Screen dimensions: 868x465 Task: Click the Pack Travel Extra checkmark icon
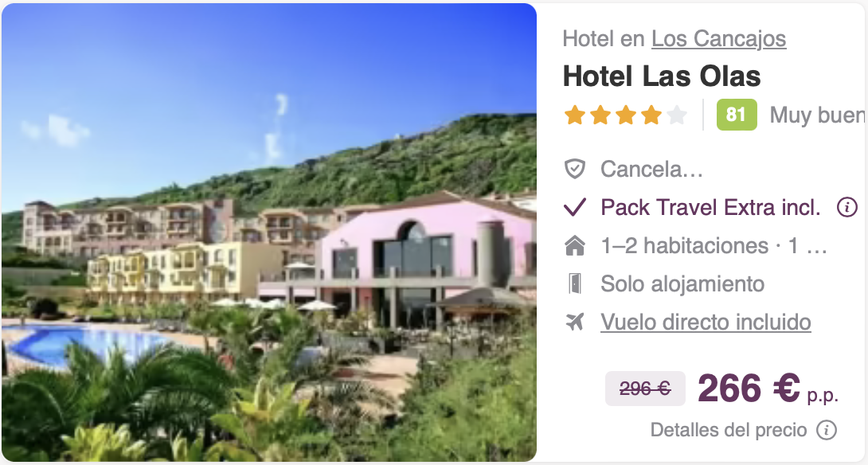pyautogui.click(x=575, y=208)
